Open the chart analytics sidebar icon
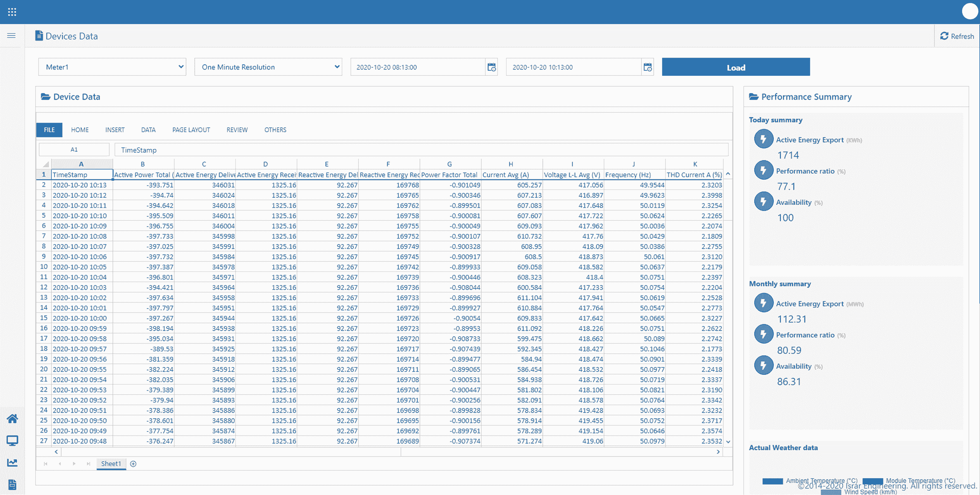Screen dimensions: 980x495 coord(12,463)
